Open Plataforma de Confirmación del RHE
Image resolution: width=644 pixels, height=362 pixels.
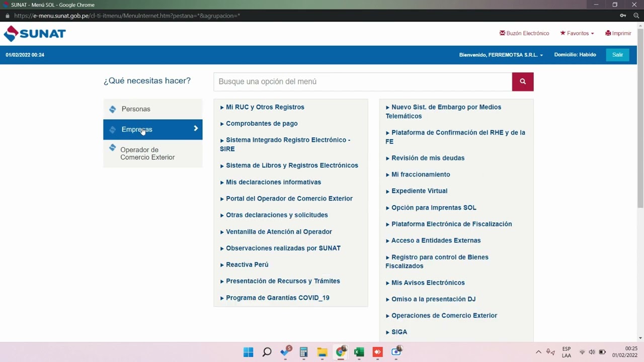pyautogui.click(x=456, y=137)
